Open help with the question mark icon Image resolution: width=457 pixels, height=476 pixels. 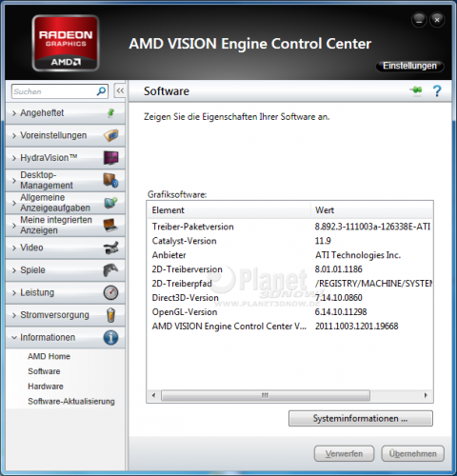[437, 91]
